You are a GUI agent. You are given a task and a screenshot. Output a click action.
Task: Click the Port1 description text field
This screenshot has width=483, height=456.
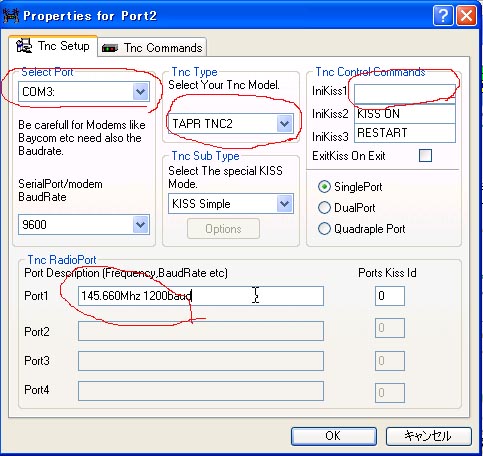(x=201, y=296)
